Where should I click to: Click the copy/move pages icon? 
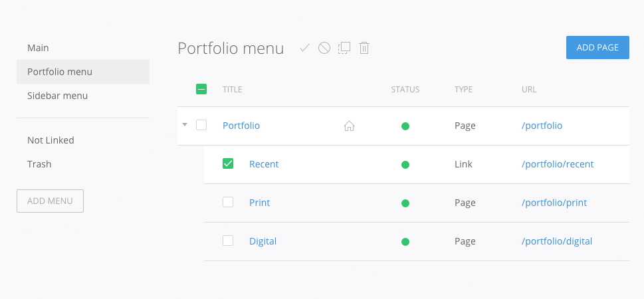(x=344, y=48)
